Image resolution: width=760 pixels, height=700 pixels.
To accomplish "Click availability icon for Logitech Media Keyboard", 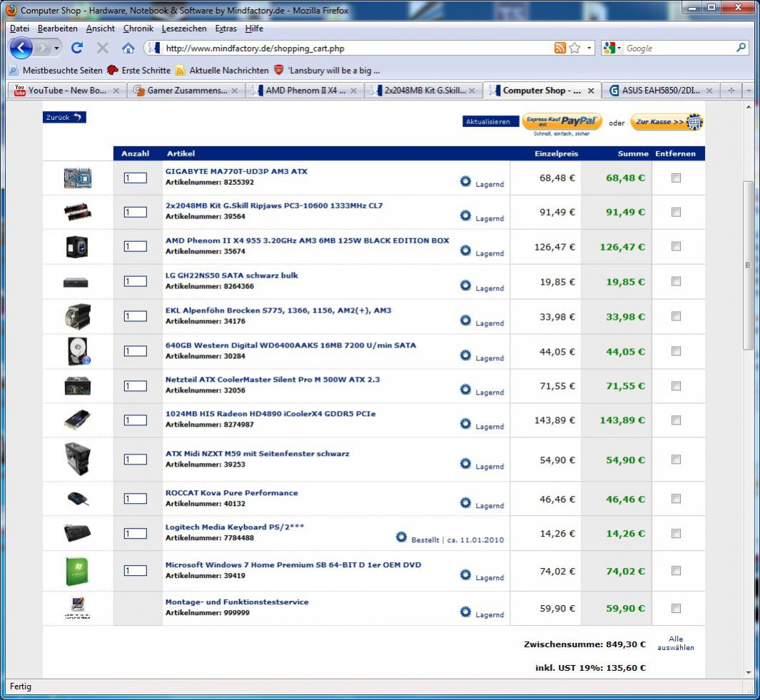I will click(401, 537).
